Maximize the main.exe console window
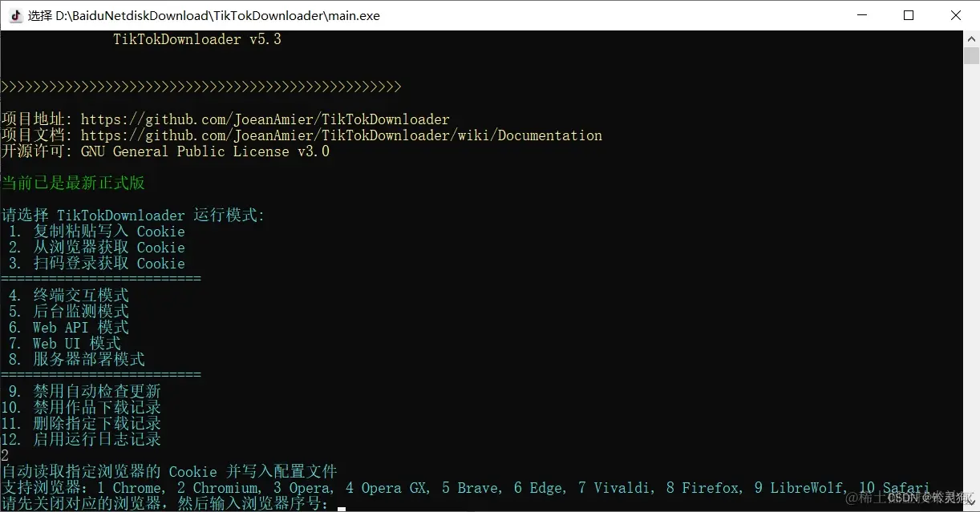This screenshot has height=512, width=980. pos(909,15)
